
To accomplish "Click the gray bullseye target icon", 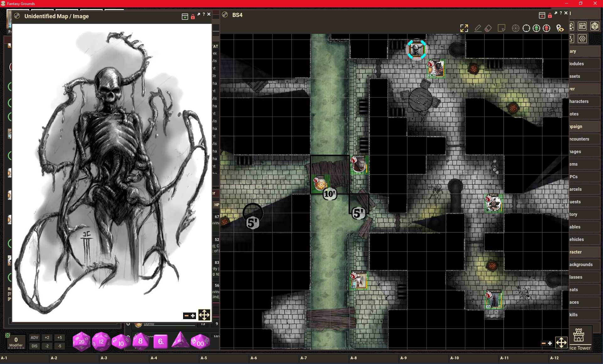I will tap(515, 28).
